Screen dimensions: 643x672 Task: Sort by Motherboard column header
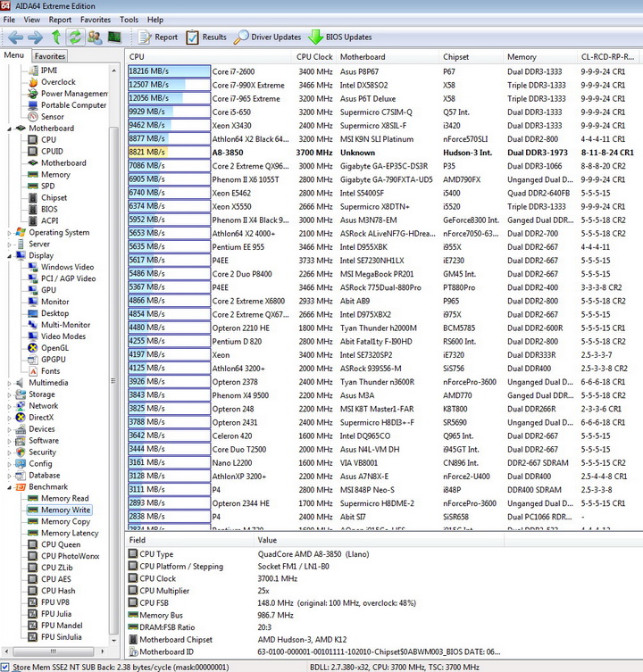pyautogui.click(x=388, y=57)
